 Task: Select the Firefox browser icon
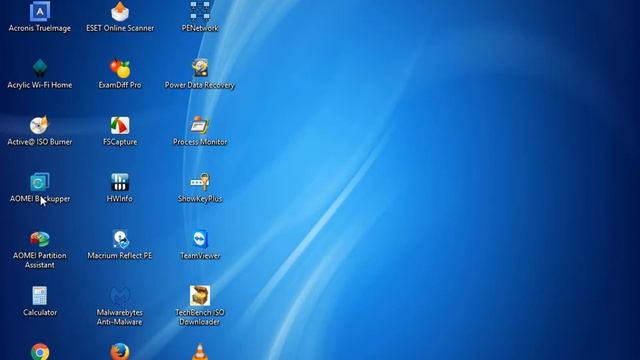coord(120,351)
